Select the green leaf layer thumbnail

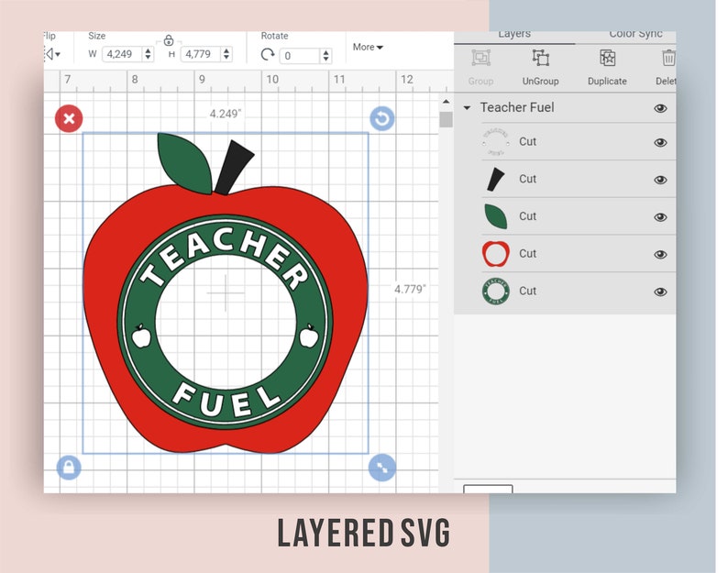coord(495,216)
